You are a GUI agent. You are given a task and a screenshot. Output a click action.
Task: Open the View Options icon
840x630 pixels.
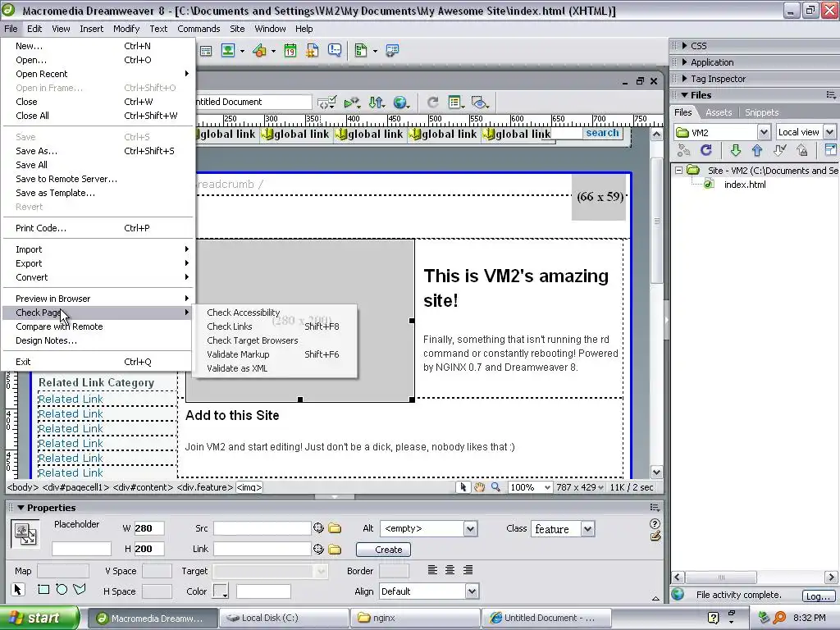tap(456, 103)
